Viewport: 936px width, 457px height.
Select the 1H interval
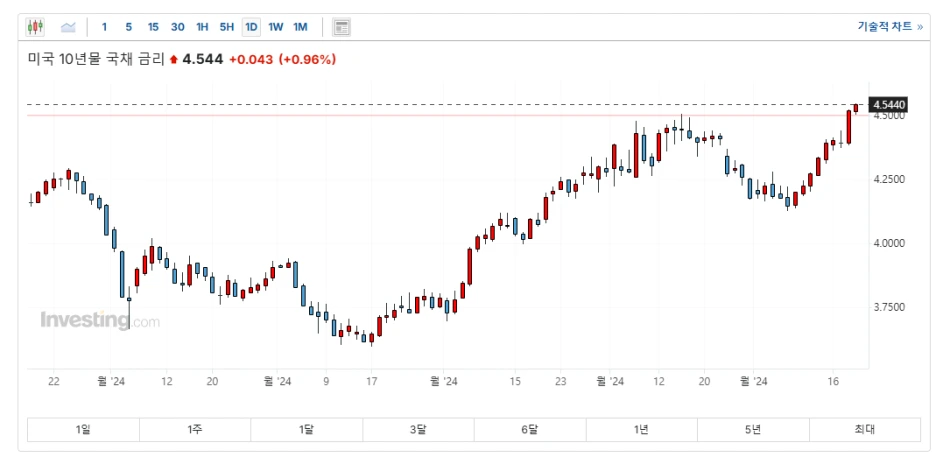point(202,27)
